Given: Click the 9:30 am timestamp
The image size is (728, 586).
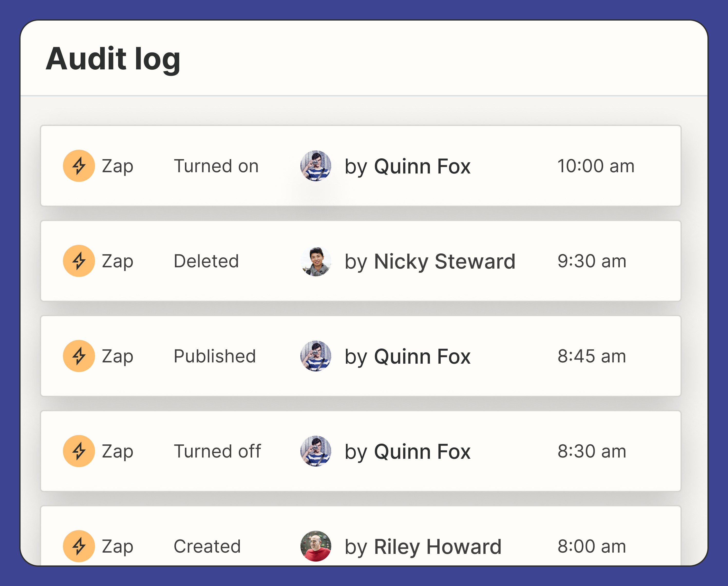Looking at the screenshot, I should point(592,261).
